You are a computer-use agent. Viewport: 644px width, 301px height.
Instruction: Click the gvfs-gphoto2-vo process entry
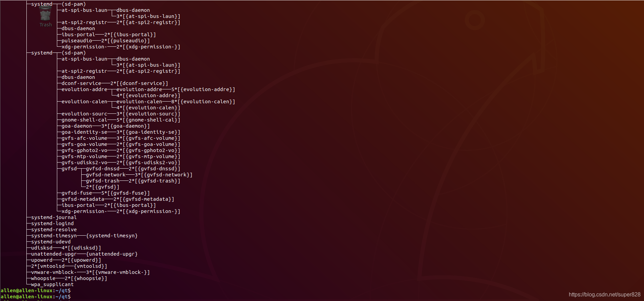pos(84,150)
